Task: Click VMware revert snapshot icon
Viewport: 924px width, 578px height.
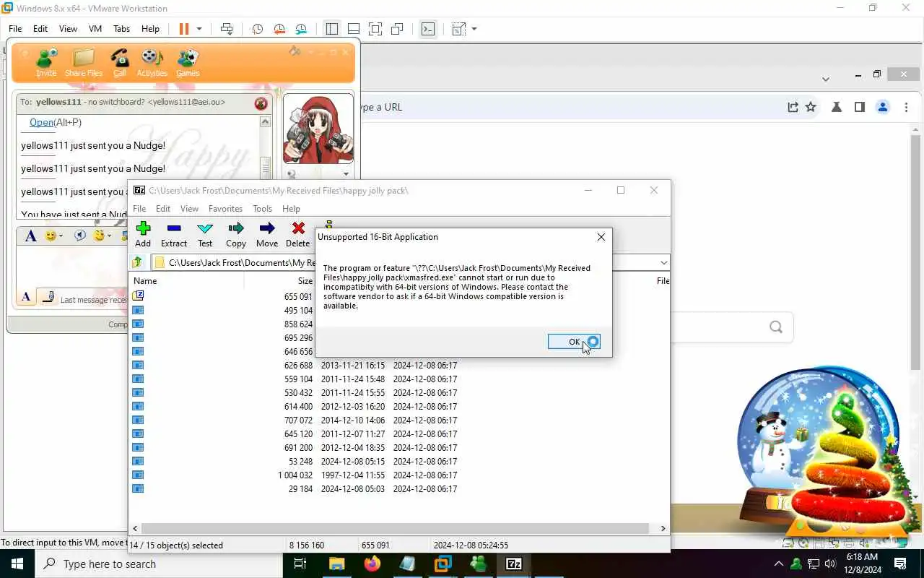Action: 279,29
